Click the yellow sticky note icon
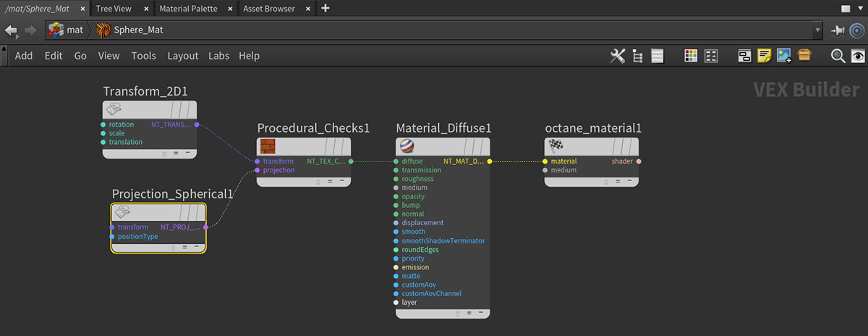Image resolution: width=868 pixels, height=336 pixels. point(764,56)
